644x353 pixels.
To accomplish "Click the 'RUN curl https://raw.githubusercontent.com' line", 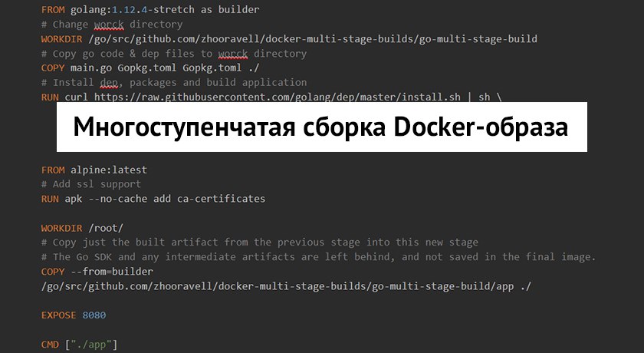I will [271, 97].
